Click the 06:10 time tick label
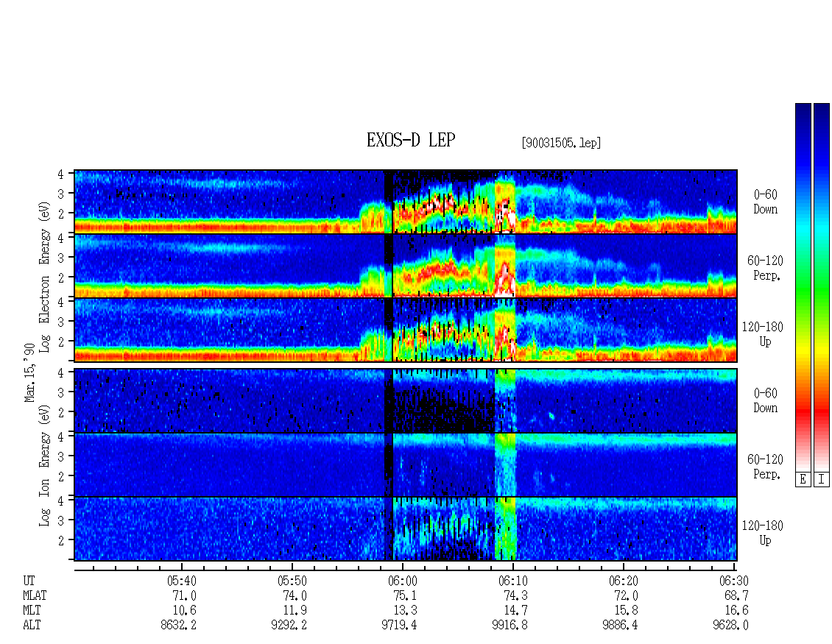Screen dimensions: 832x644 tap(513, 581)
